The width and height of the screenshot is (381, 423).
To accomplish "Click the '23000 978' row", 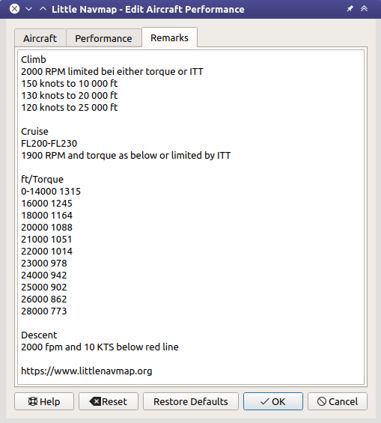I will tap(44, 263).
